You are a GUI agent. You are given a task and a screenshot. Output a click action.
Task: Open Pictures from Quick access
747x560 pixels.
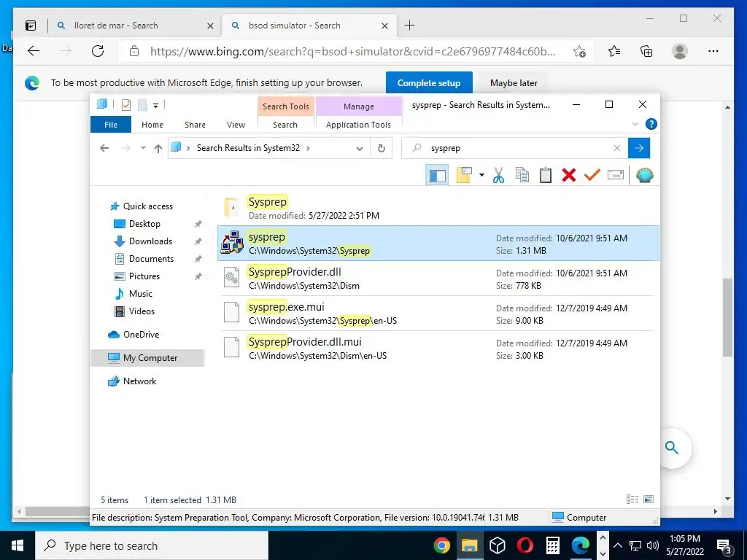[x=144, y=276]
